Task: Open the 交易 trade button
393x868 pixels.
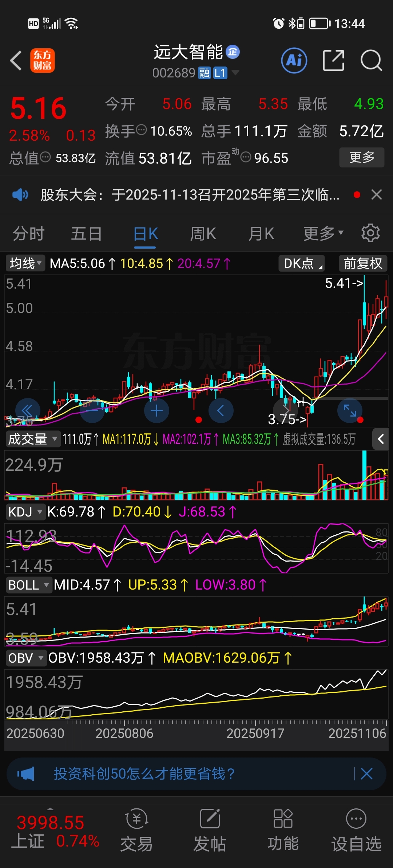Action: [x=136, y=831]
